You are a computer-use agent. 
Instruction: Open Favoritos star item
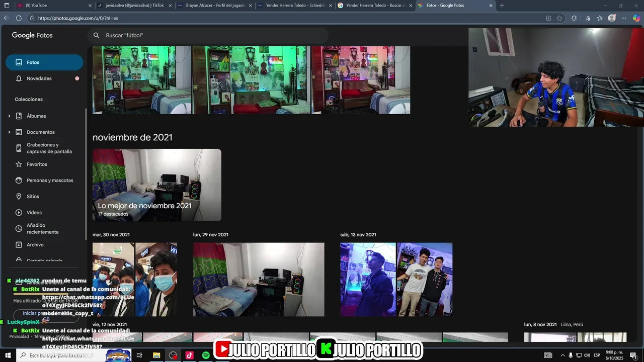pos(37,164)
